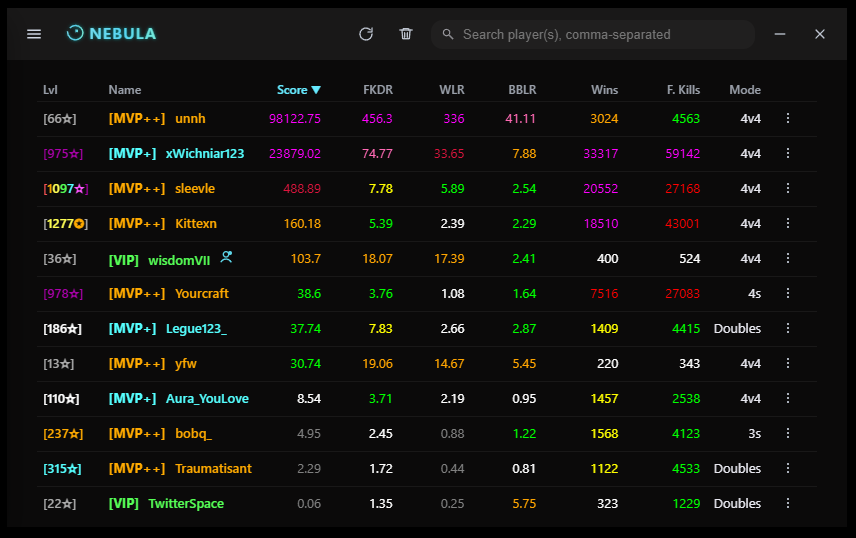Sort by the BBLR column header
The width and height of the screenshot is (856, 538).
522,90
